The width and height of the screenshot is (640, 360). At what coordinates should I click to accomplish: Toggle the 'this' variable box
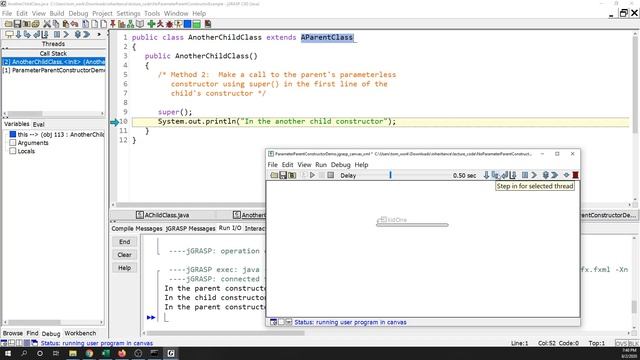pyautogui.click(x=13, y=134)
